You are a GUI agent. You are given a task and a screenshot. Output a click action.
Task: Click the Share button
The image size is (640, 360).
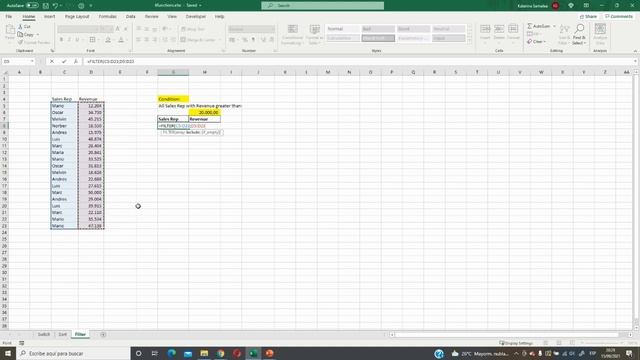pos(588,16)
